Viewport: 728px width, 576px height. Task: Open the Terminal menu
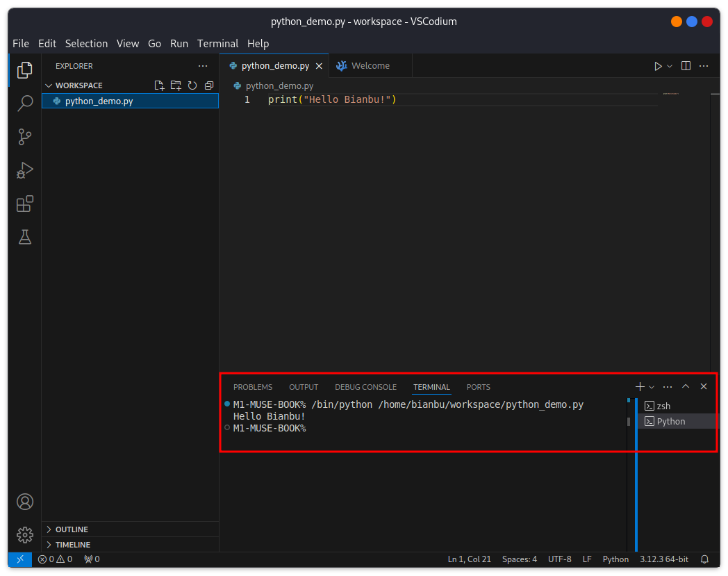[217, 44]
